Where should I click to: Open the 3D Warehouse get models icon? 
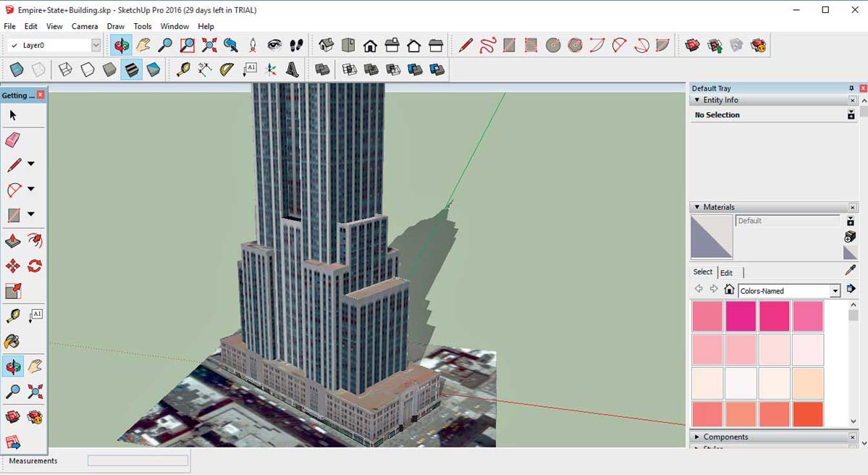click(x=693, y=46)
